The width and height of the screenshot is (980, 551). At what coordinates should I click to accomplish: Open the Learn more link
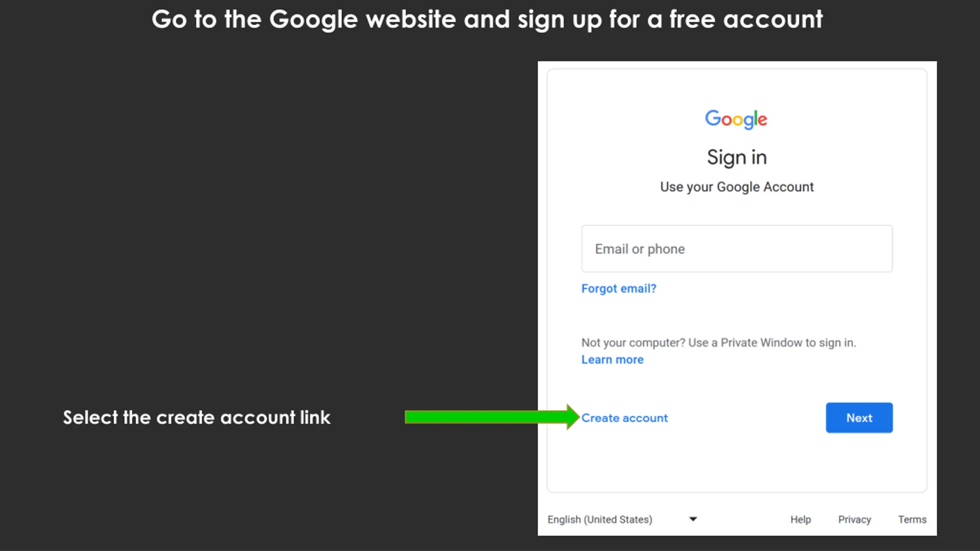(612, 360)
